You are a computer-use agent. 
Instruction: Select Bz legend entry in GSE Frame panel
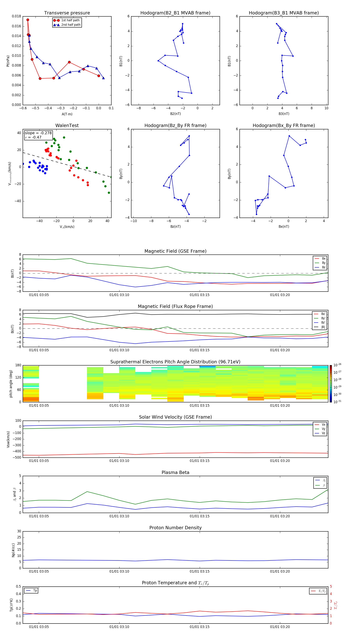tap(320, 267)
